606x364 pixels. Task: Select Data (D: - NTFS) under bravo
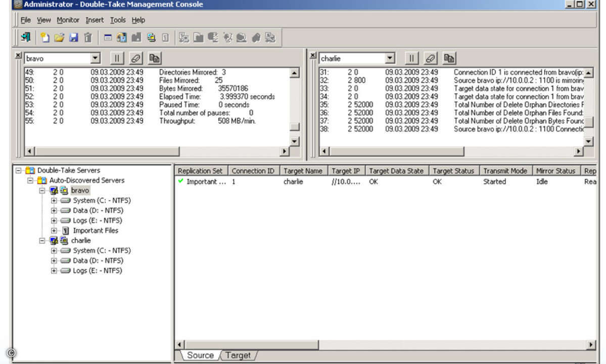(x=98, y=210)
